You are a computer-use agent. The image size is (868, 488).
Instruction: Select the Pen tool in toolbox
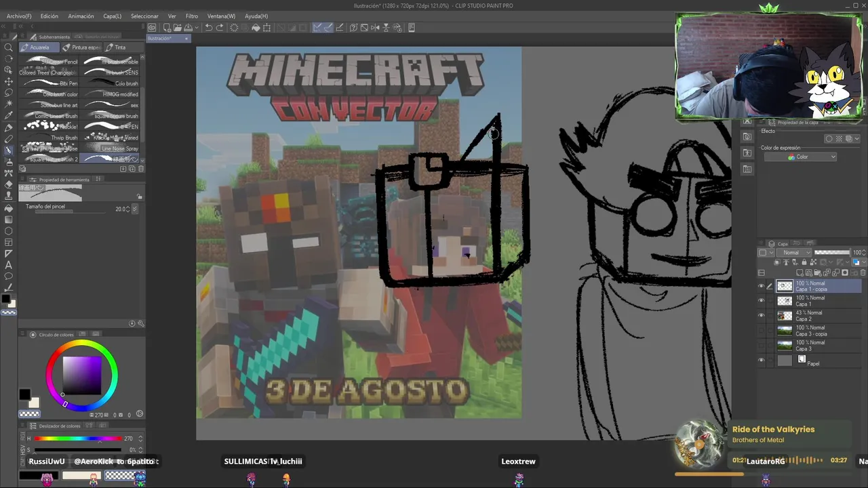[9, 127]
